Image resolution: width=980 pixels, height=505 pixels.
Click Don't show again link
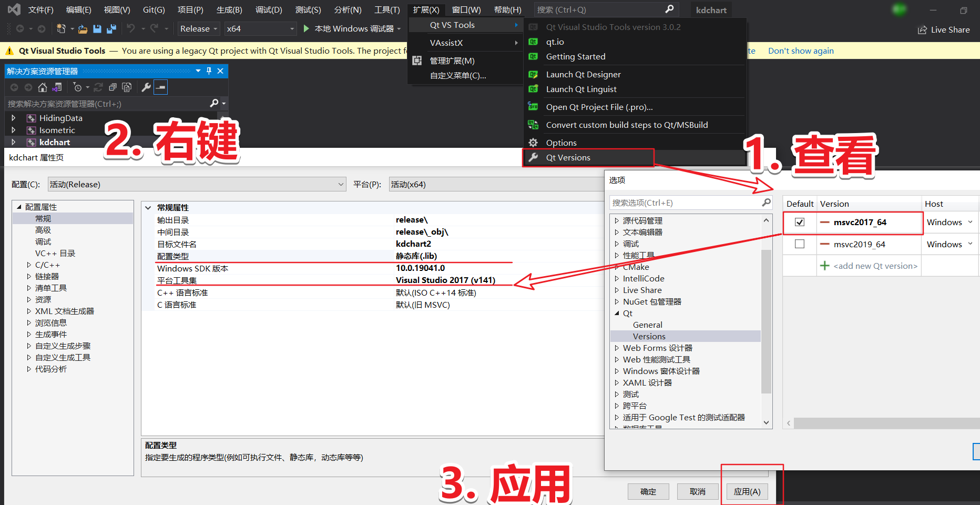coord(801,50)
